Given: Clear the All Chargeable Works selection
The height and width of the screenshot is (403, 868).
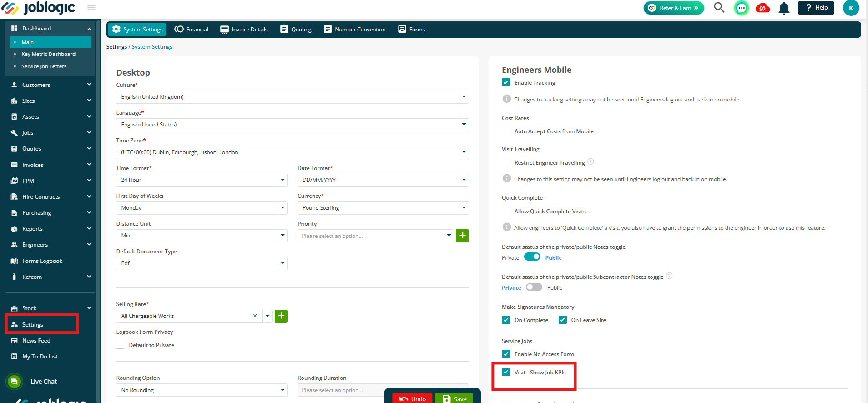Looking at the screenshot, I should click(x=255, y=316).
